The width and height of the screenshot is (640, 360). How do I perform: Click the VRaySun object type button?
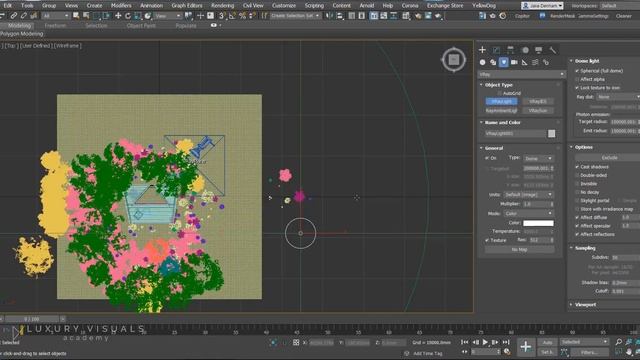538,110
